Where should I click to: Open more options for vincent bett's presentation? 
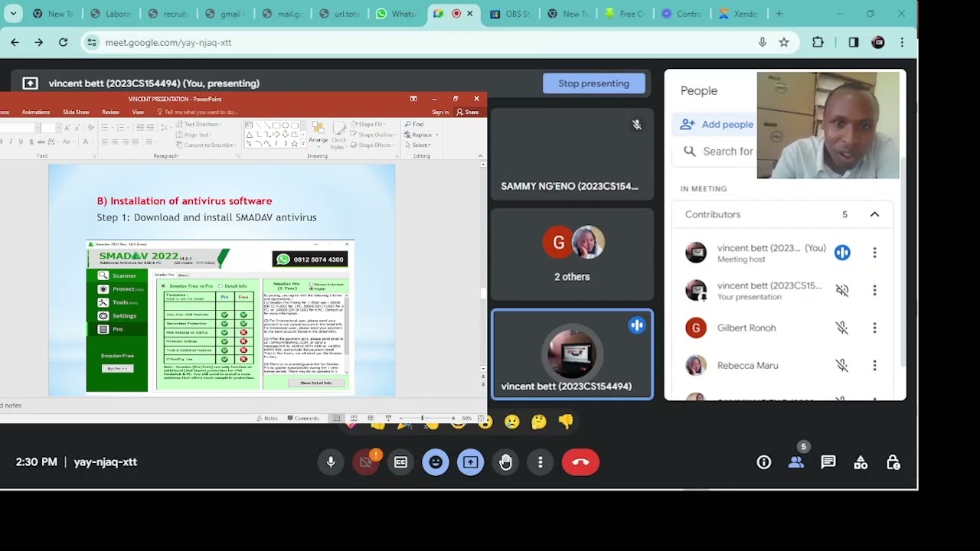click(x=874, y=291)
